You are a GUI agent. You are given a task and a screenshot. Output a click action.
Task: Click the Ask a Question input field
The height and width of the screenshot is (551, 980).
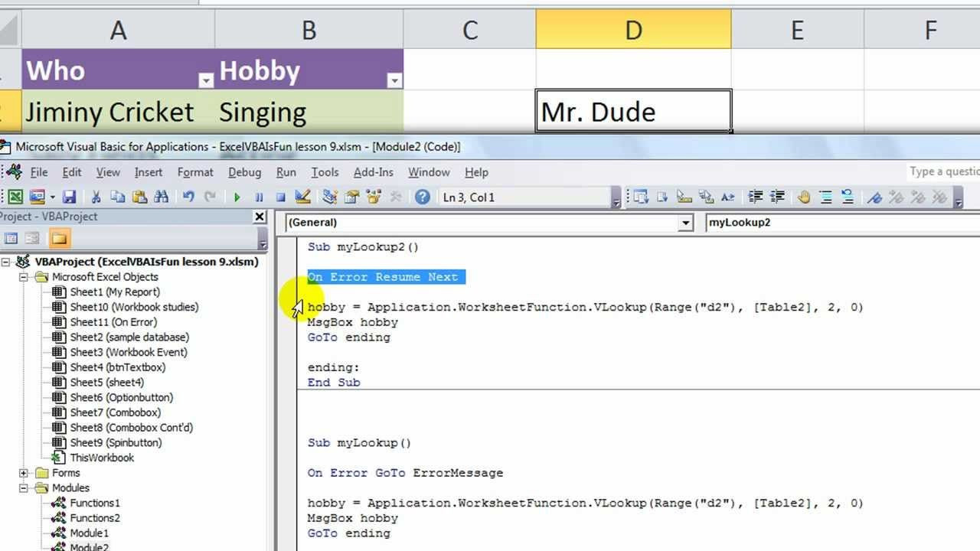pos(942,171)
